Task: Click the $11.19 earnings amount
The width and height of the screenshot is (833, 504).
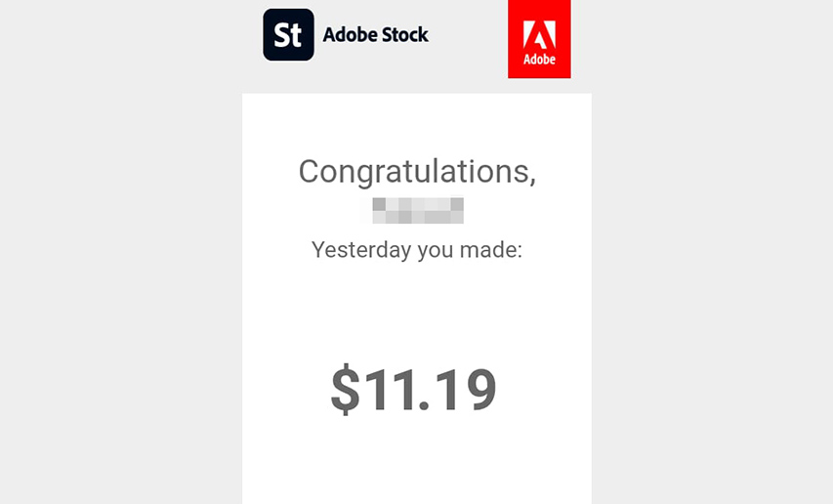Action: pyautogui.click(x=413, y=390)
